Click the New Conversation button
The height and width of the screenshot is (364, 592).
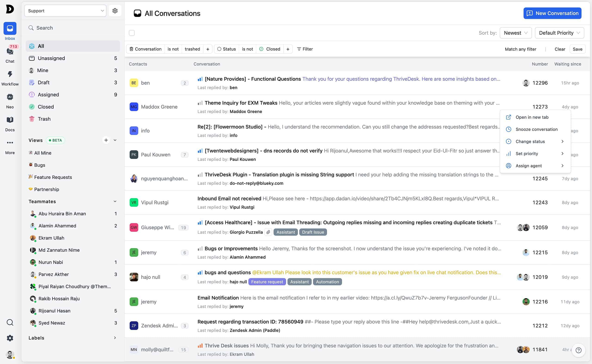click(552, 13)
